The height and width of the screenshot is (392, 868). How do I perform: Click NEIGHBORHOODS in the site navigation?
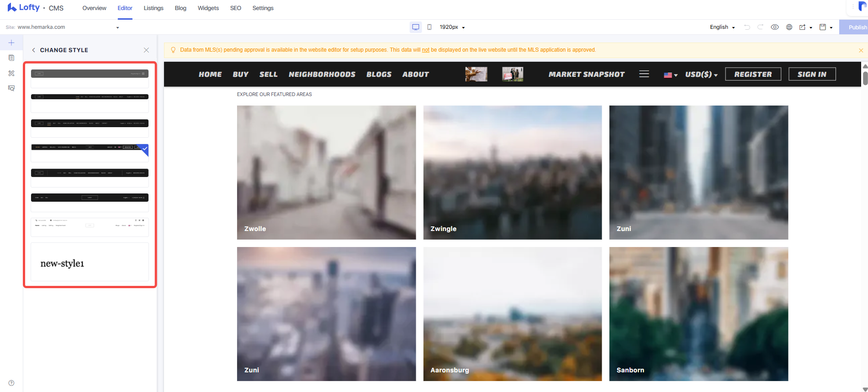(322, 74)
